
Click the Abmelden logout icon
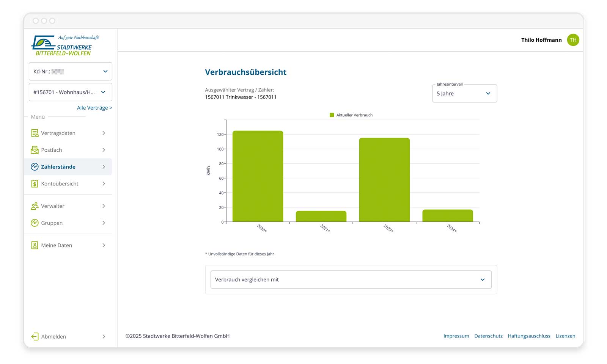pos(35,337)
